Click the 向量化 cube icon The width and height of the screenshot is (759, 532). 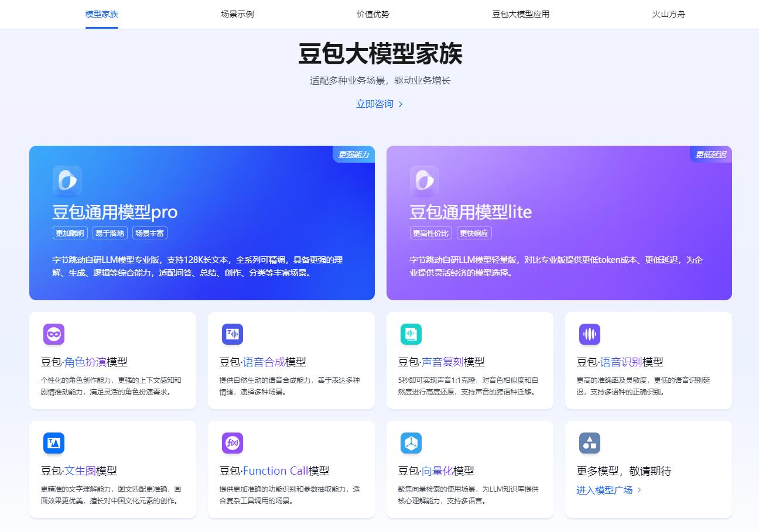pyautogui.click(x=411, y=443)
